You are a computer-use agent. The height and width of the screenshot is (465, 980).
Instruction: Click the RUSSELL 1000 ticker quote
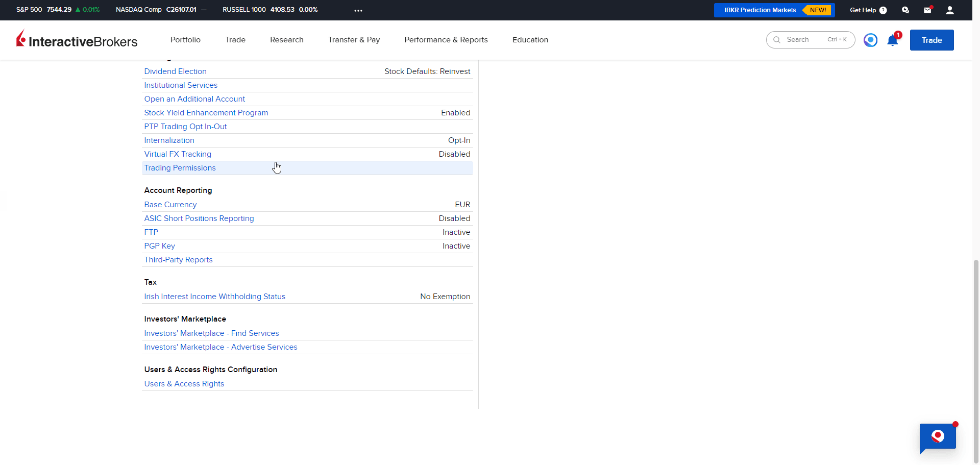(270, 10)
